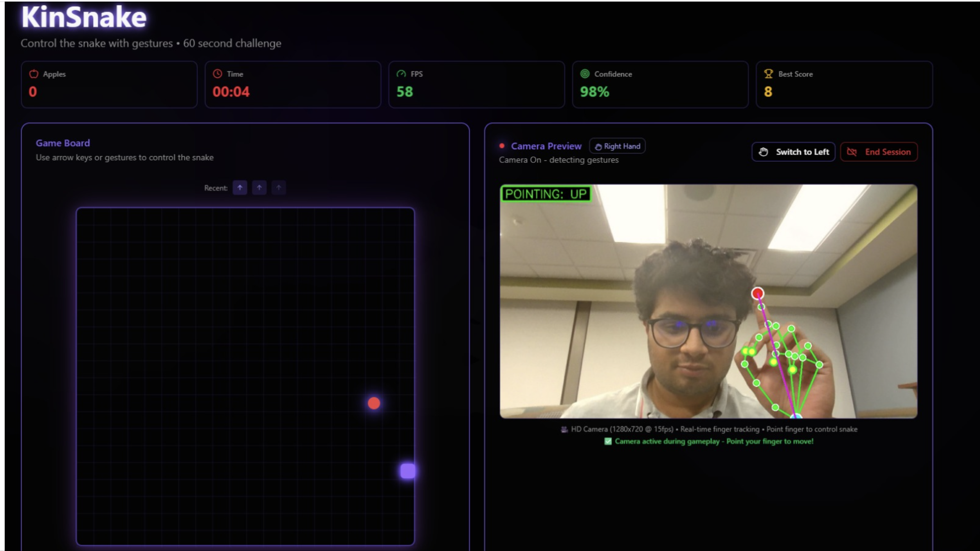Click the apple icon in Apples card

click(x=34, y=74)
